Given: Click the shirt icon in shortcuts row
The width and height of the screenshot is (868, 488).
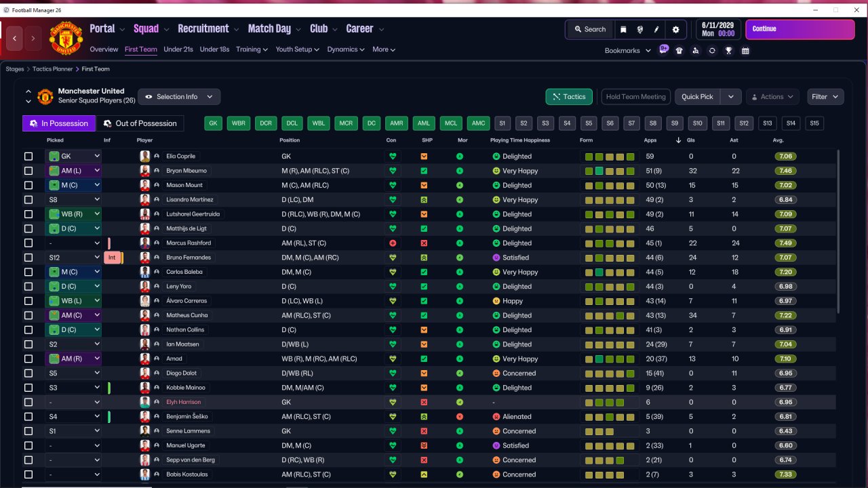Looking at the screenshot, I should pyautogui.click(x=679, y=50).
